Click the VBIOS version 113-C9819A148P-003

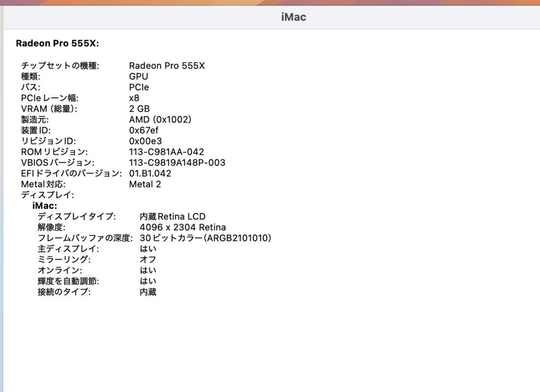[177, 162]
